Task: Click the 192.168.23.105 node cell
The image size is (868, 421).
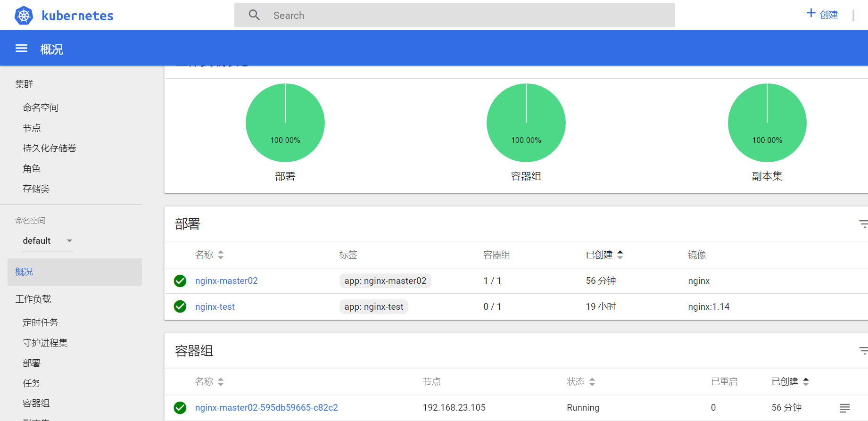Action: click(454, 408)
